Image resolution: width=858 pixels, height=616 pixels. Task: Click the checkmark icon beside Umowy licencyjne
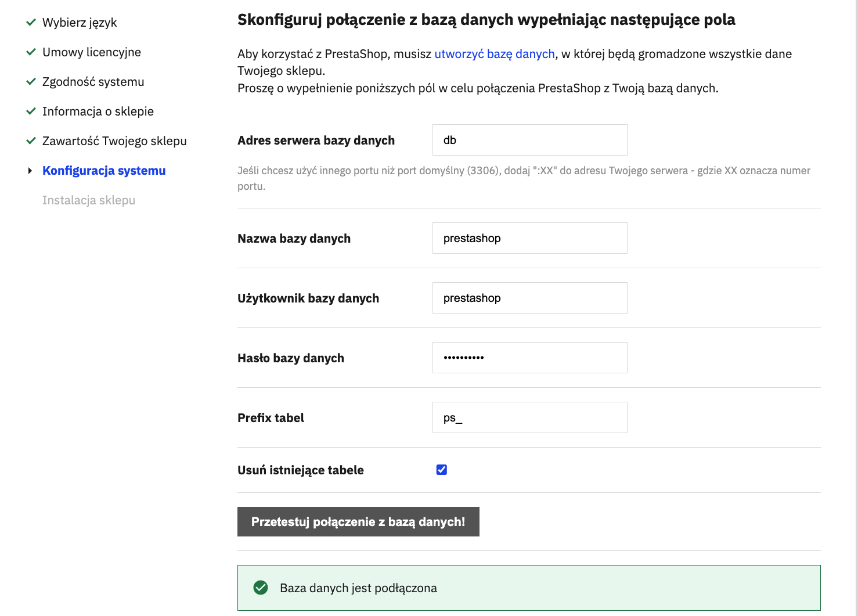tap(31, 52)
